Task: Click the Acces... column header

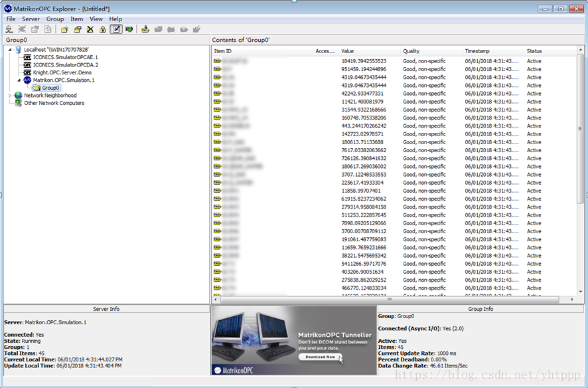Action: click(325, 51)
